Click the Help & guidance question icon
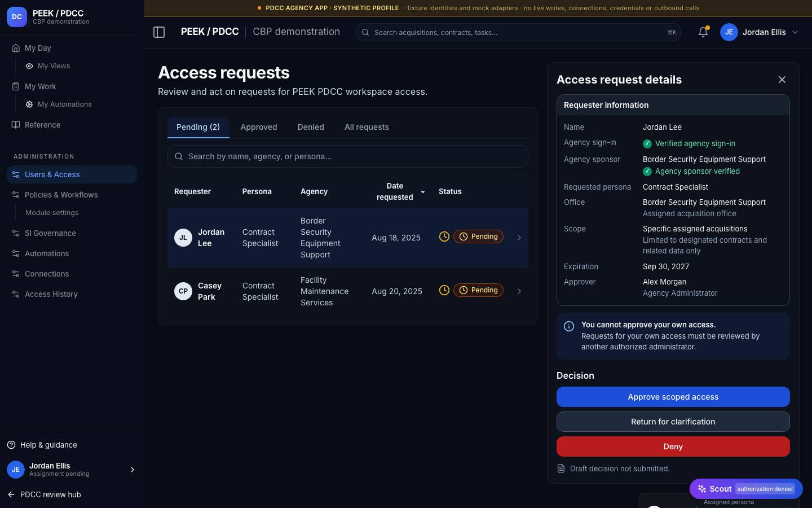This screenshot has width=812, height=508. click(11, 445)
